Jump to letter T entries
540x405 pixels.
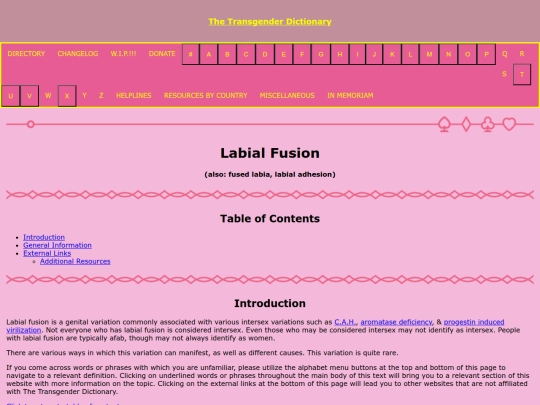pos(522,74)
